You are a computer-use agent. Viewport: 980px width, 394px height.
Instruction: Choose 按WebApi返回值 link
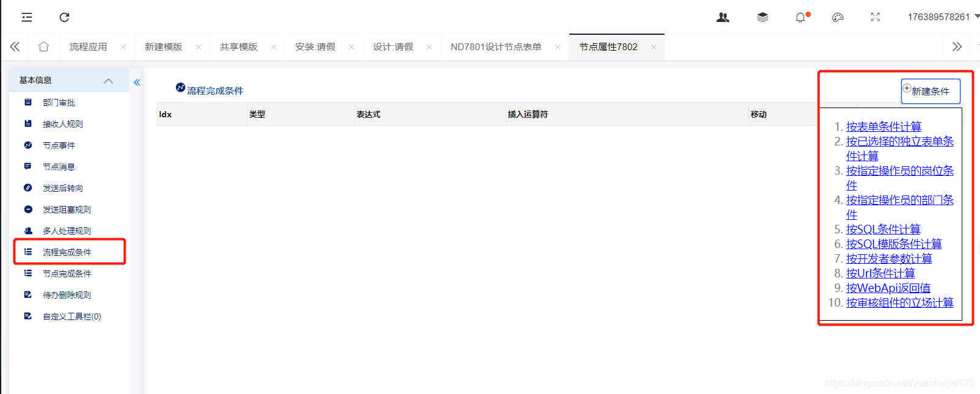(888, 288)
